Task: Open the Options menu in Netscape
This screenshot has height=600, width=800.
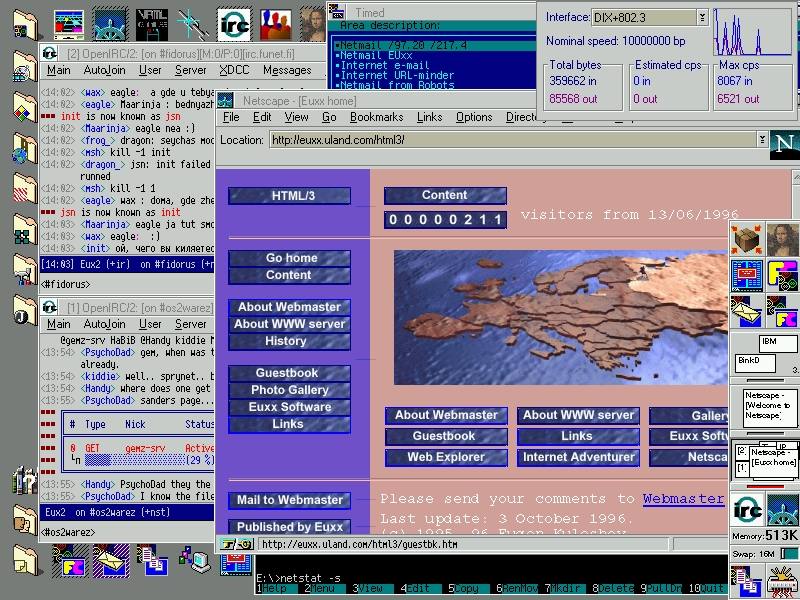Action: (x=474, y=117)
